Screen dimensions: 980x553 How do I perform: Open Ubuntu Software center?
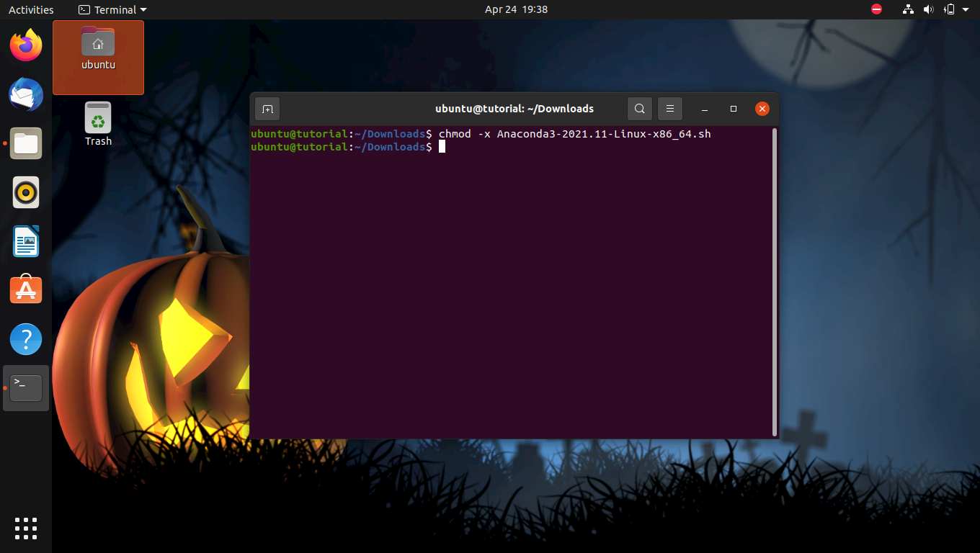click(x=26, y=289)
